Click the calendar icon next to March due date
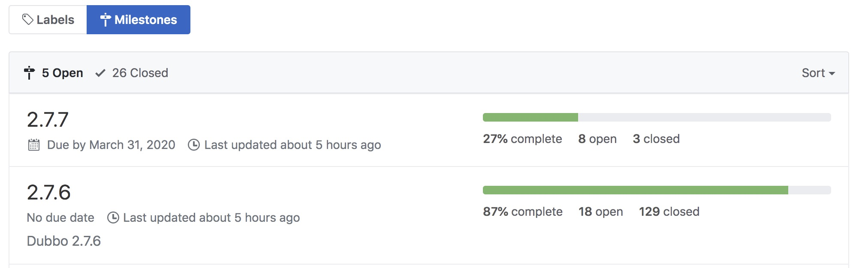Screen dimensions: 868x268 (35, 145)
